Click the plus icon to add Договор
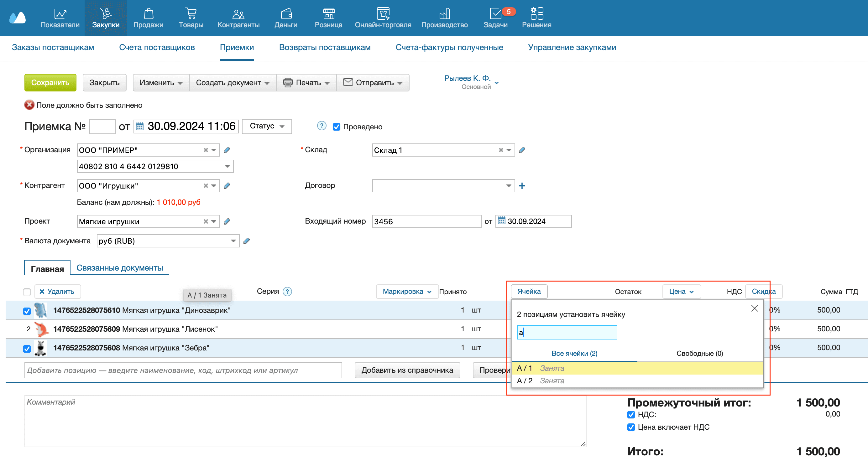This screenshot has height=461, width=868. tap(522, 186)
